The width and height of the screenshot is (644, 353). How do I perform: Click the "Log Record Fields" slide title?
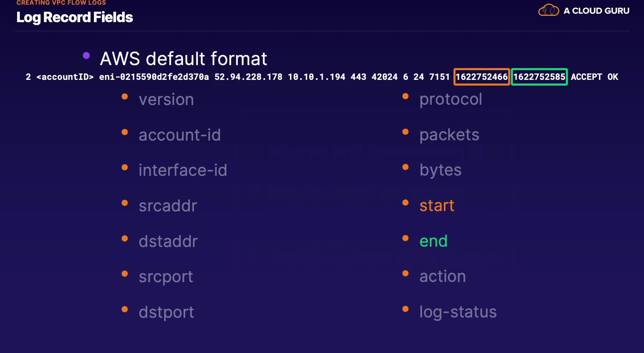(x=74, y=17)
